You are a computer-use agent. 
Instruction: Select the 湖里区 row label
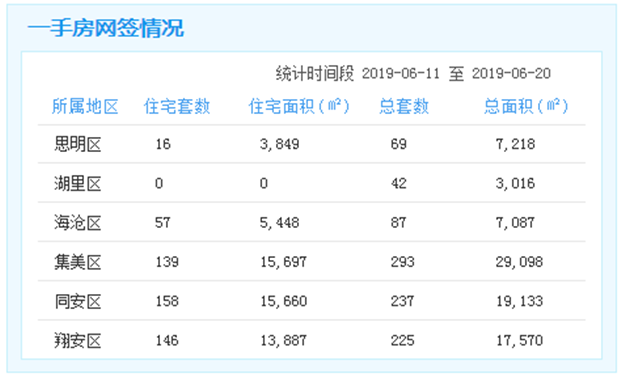tap(78, 184)
